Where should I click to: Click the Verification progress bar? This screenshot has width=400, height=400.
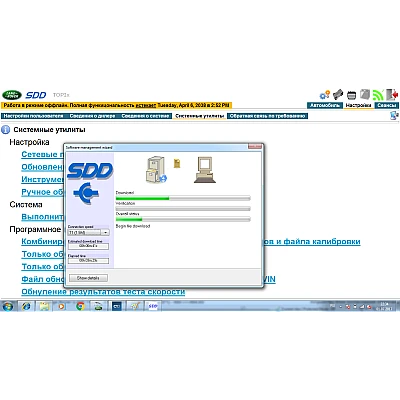point(183,209)
